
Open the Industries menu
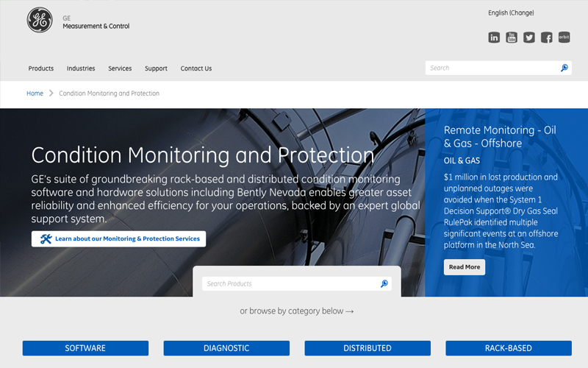click(81, 68)
